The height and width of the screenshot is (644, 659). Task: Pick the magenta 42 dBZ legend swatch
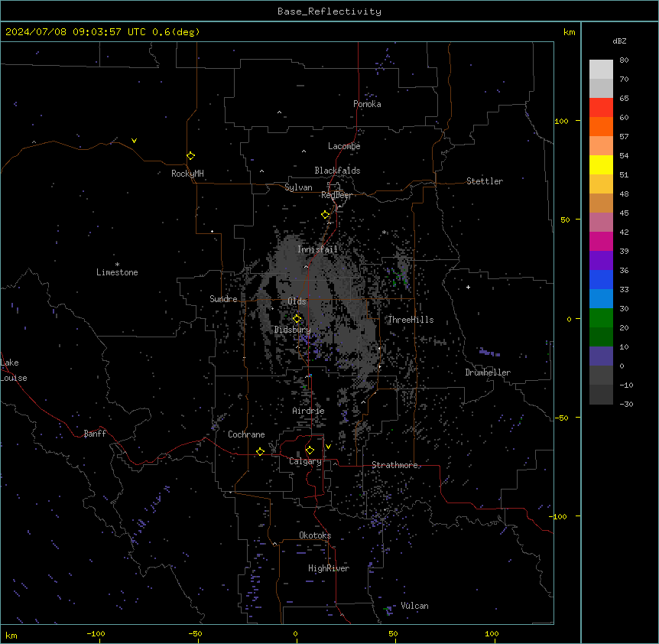pyautogui.click(x=601, y=241)
